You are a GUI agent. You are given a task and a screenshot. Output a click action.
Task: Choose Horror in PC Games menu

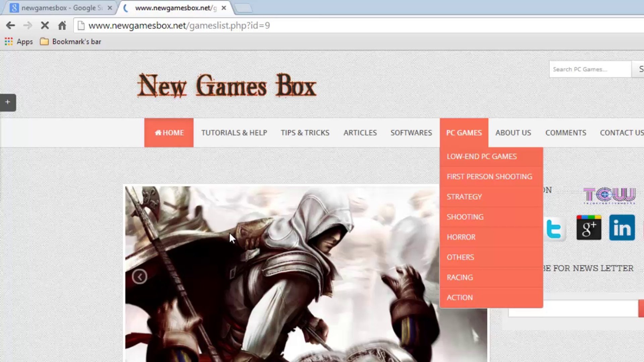[x=461, y=237]
